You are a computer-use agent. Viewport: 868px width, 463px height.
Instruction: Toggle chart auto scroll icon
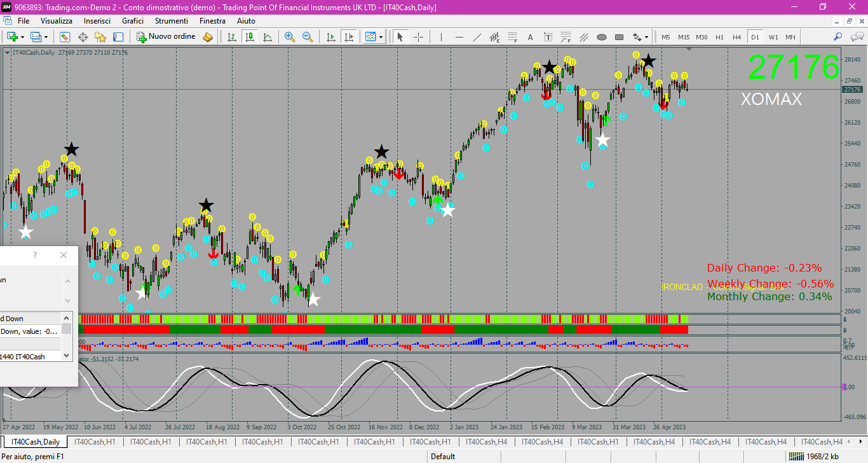pos(330,37)
